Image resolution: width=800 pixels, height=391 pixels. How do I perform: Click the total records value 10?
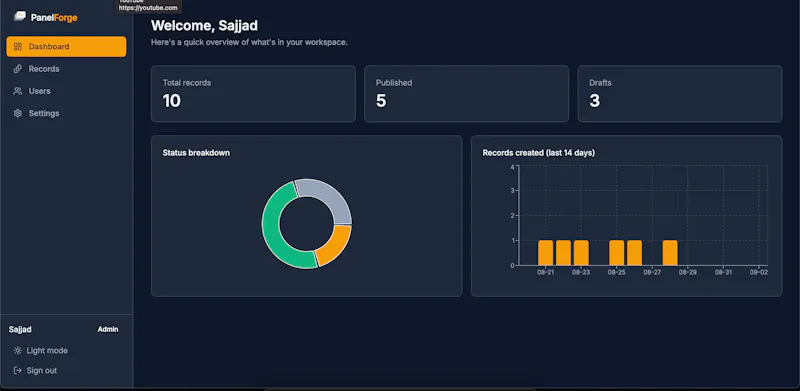click(171, 101)
